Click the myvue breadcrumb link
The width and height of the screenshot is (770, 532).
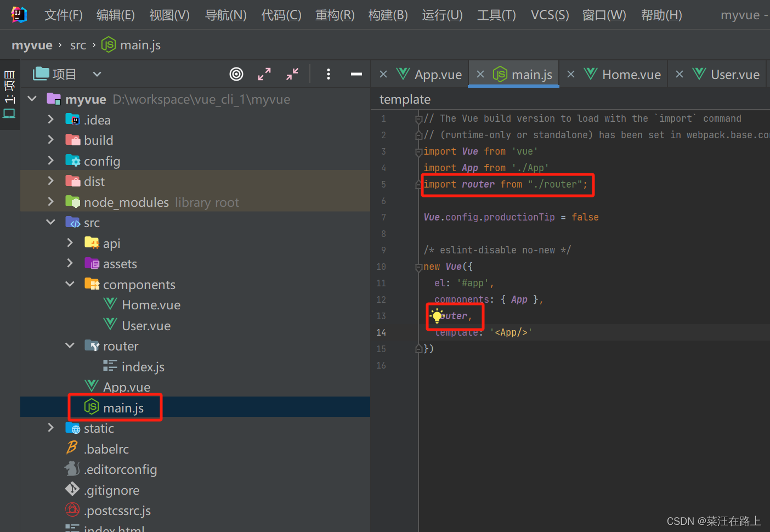(x=31, y=44)
